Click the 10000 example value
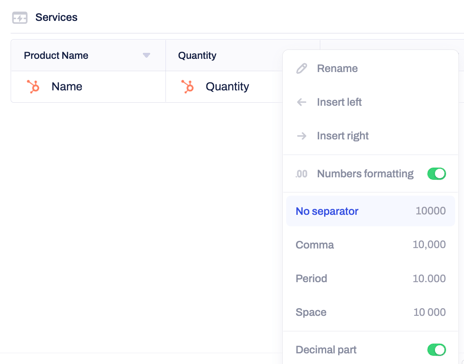 pos(431,211)
